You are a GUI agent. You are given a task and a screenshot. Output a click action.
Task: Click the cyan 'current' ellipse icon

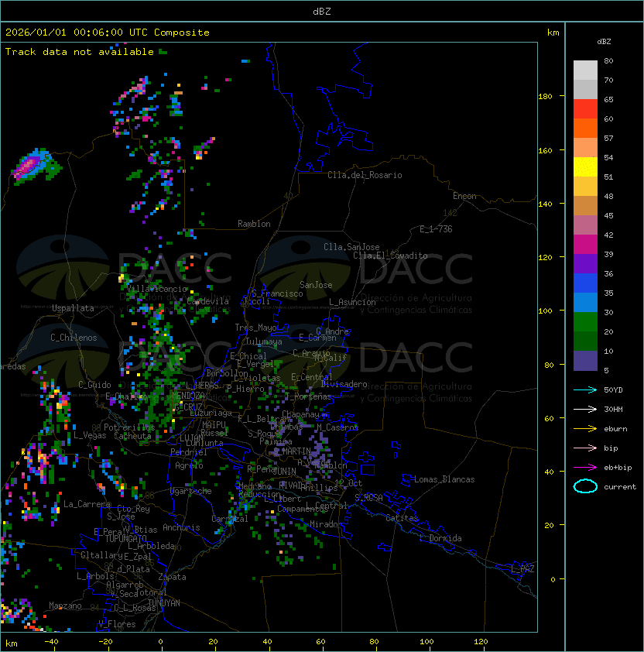[x=585, y=486]
